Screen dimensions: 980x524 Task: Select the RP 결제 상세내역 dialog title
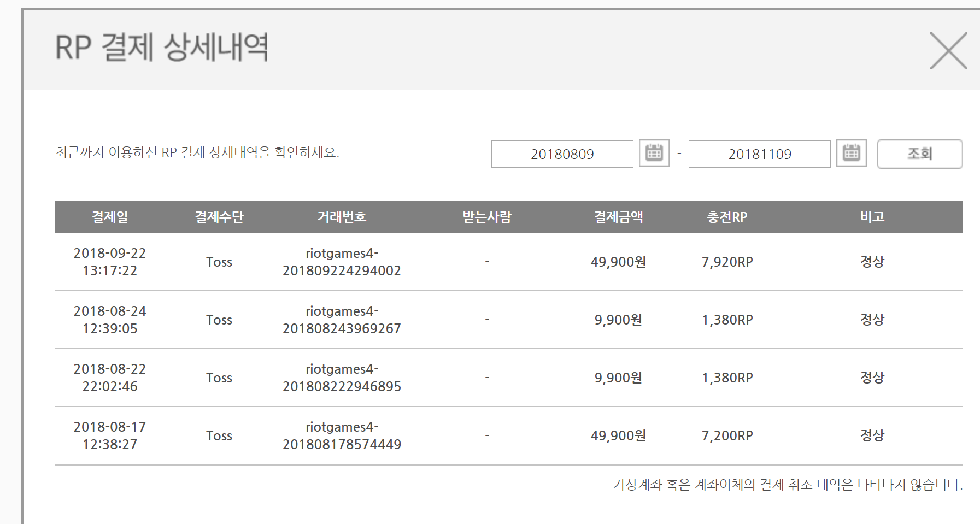point(162,48)
